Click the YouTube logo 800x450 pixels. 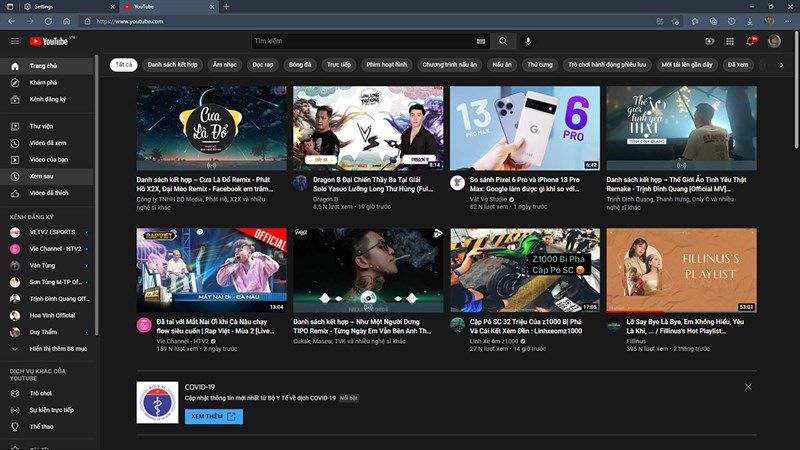49,41
